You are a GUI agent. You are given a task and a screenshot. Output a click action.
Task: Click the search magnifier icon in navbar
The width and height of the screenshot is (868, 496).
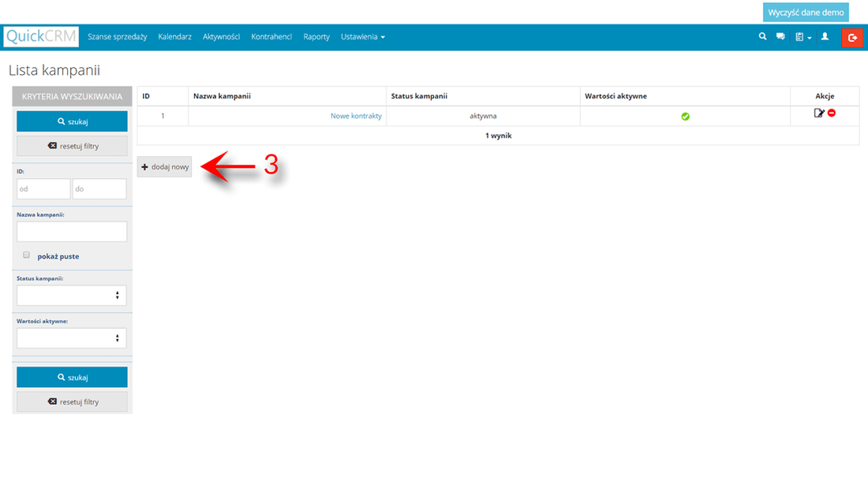[x=762, y=36]
